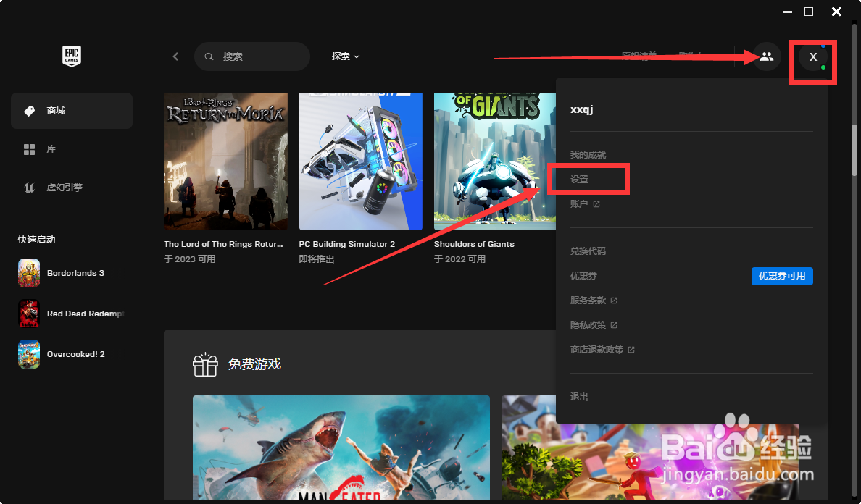The width and height of the screenshot is (861, 504).
Task: Open 商店退款政策 link
Action: 602,350
